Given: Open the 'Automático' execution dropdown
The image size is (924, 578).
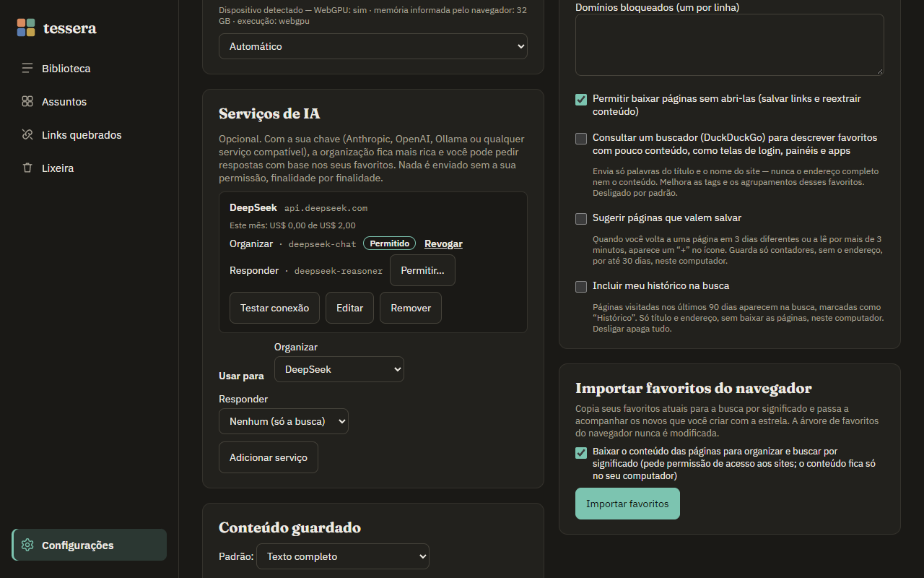Looking at the screenshot, I should pyautogui.click(x=373, y=46).
